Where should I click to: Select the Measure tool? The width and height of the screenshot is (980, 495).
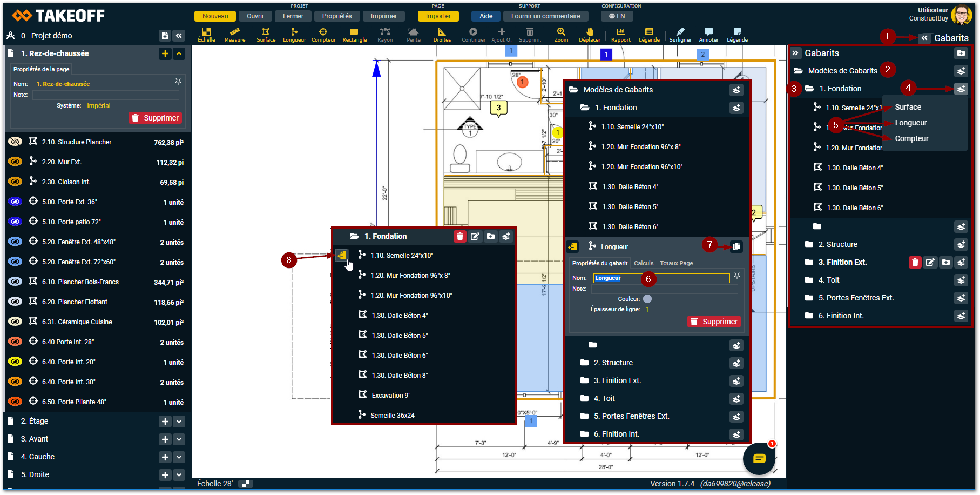(234, 35)
